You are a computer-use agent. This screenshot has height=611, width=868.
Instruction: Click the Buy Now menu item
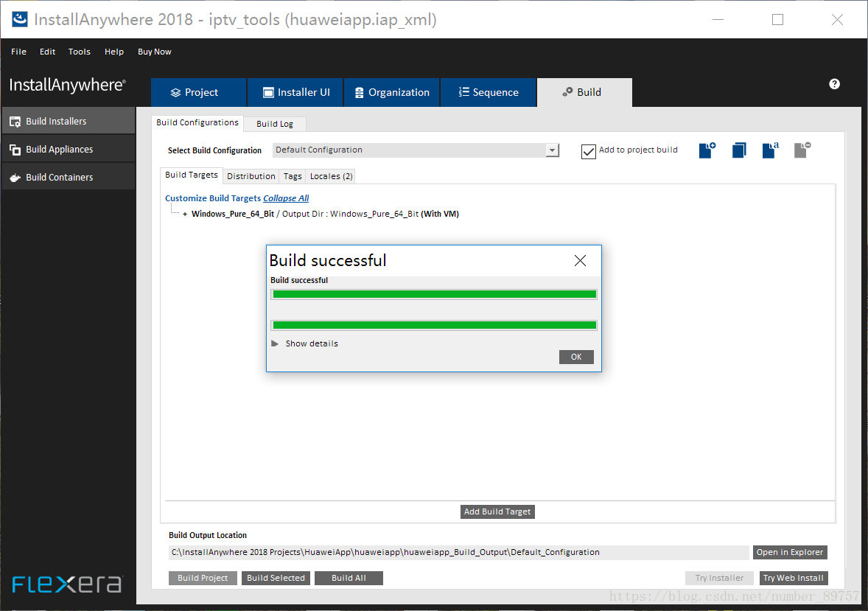click(155, 52)
